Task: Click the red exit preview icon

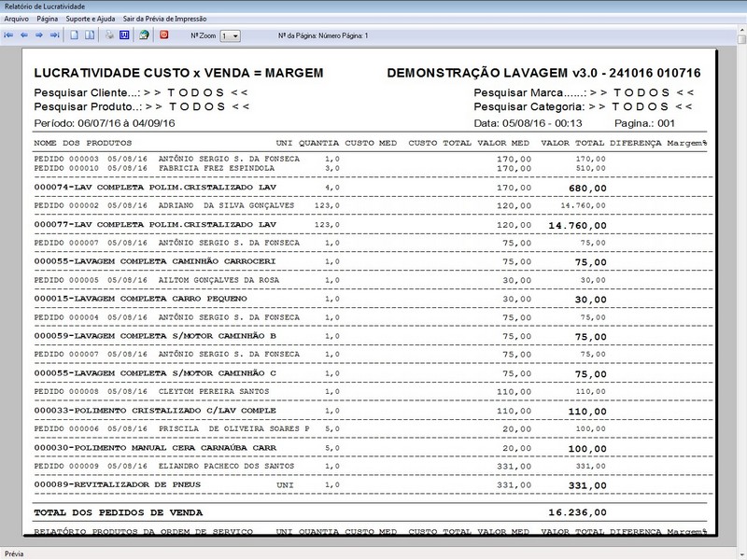Action: (x=164, y=35)
